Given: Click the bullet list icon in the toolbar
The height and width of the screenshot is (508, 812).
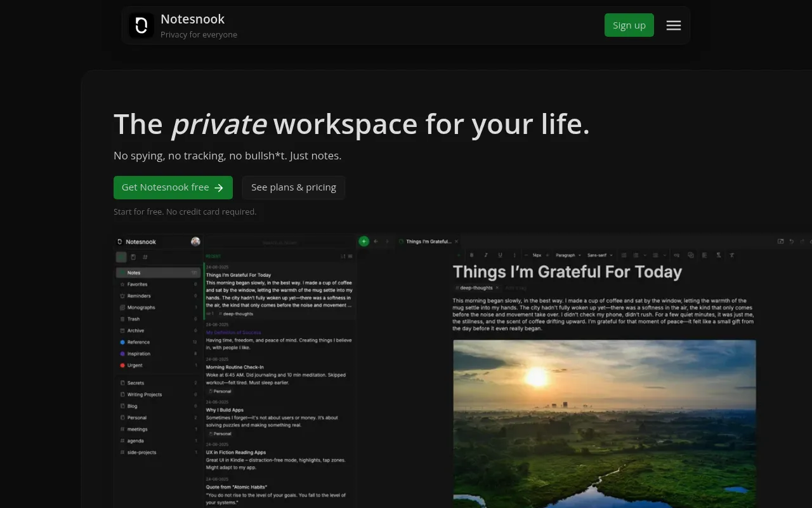Looking at the screenshot, I should pos(624,255).
